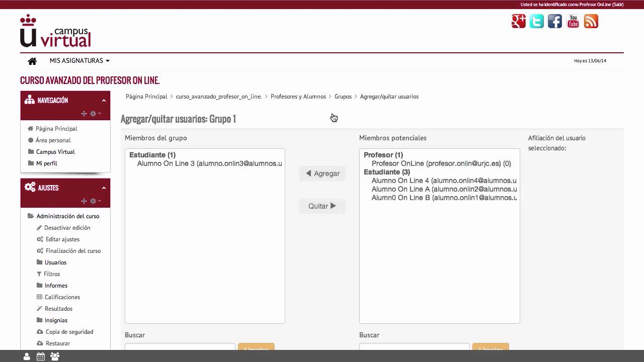The width and height of the screenshot is (644, 362).
Task: Open Editar ajustes settings link
Action: [62, 239]
